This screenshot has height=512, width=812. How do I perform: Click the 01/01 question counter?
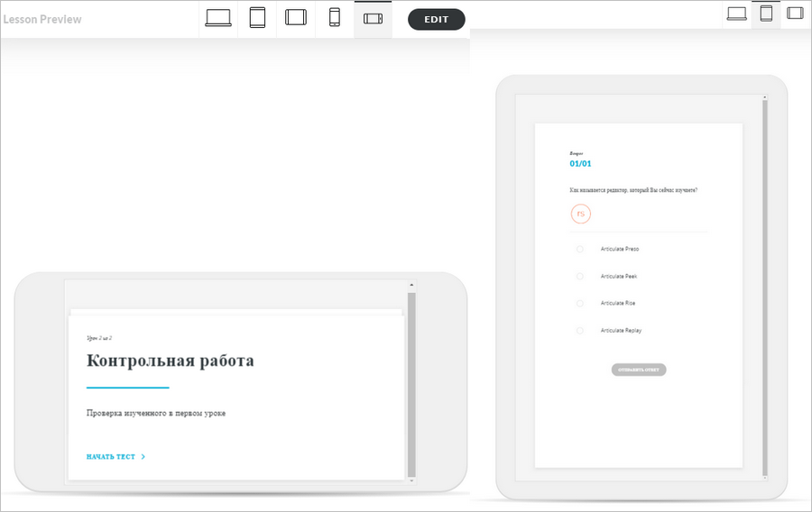coord(580,163)
